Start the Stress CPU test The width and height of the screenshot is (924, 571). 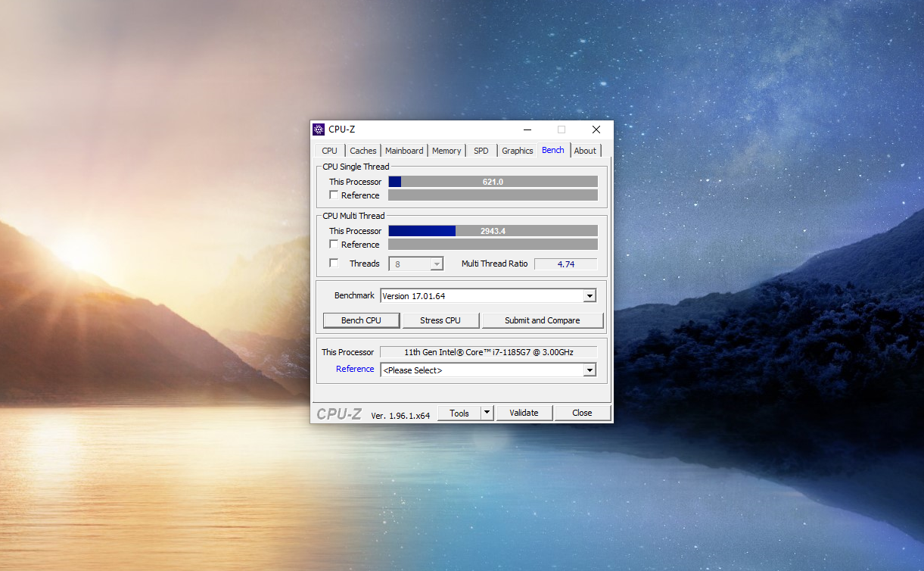tap(440, 320)
